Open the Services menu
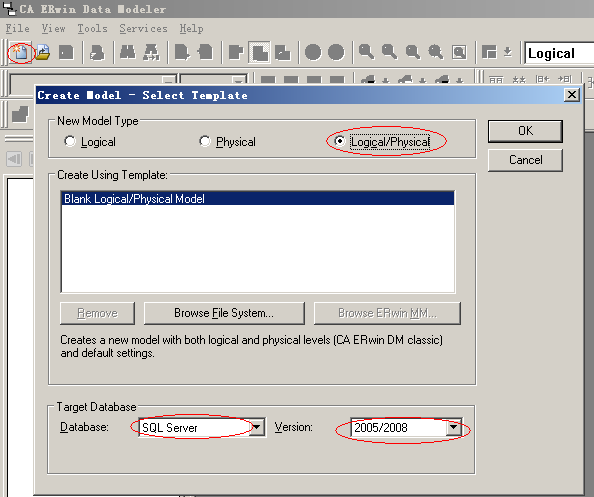The height and width of the screenshot is (497, 594). point(143,28)
